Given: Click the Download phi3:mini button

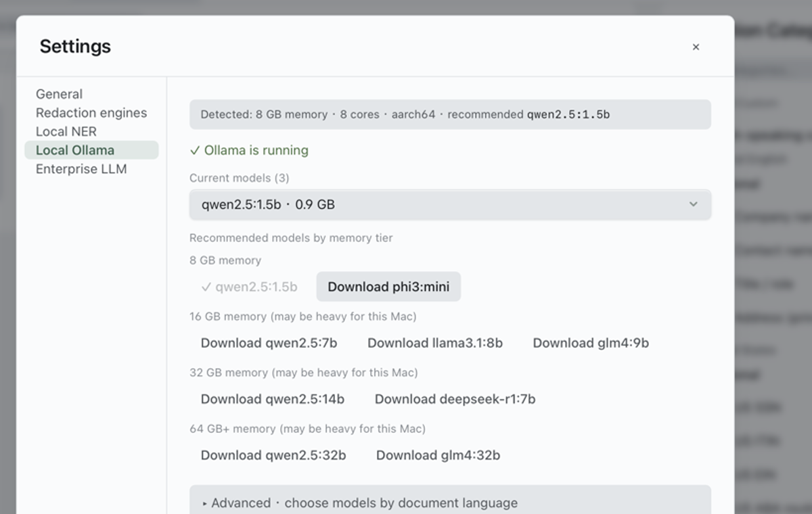Looking at the screenshot, I should click(x=388, y=287).
